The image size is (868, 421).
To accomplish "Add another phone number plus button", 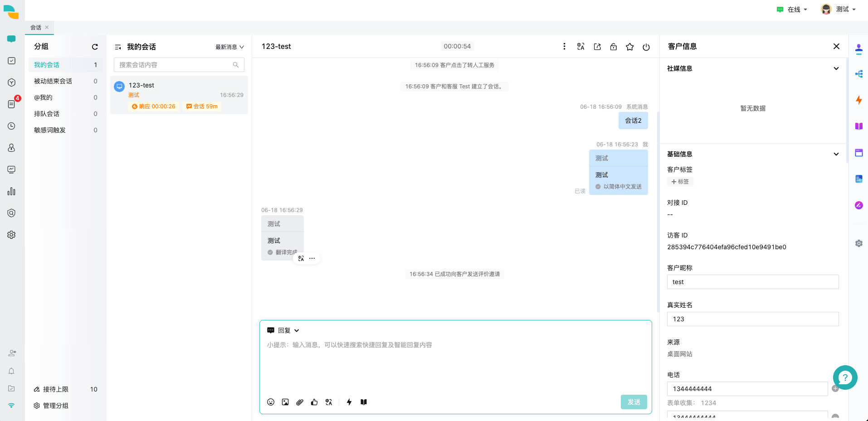I will pyautogui.click(x=835, y=388).
